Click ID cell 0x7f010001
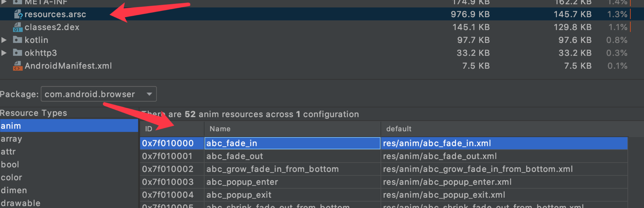 pos(172,156)
